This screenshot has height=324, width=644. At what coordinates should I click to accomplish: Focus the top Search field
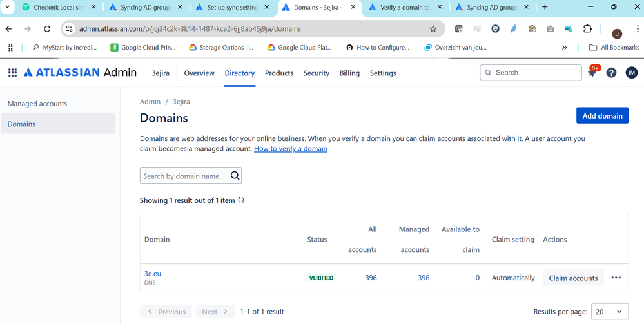[531, 73]
